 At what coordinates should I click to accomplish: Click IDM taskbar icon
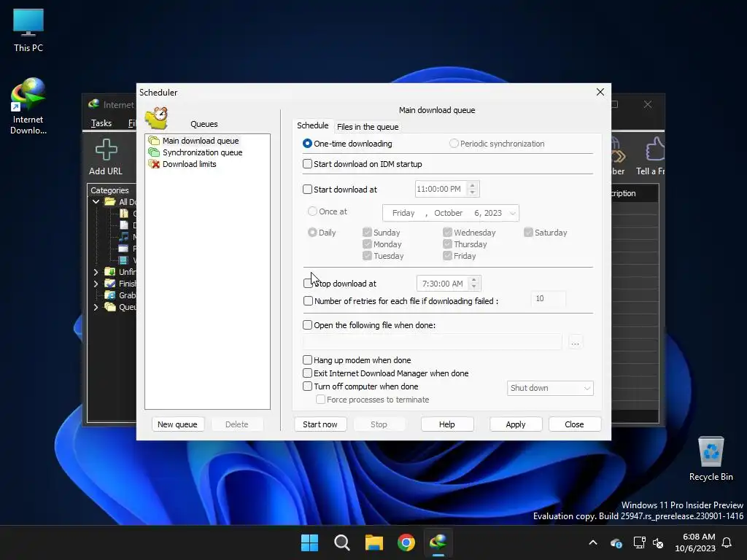(438, 542)
